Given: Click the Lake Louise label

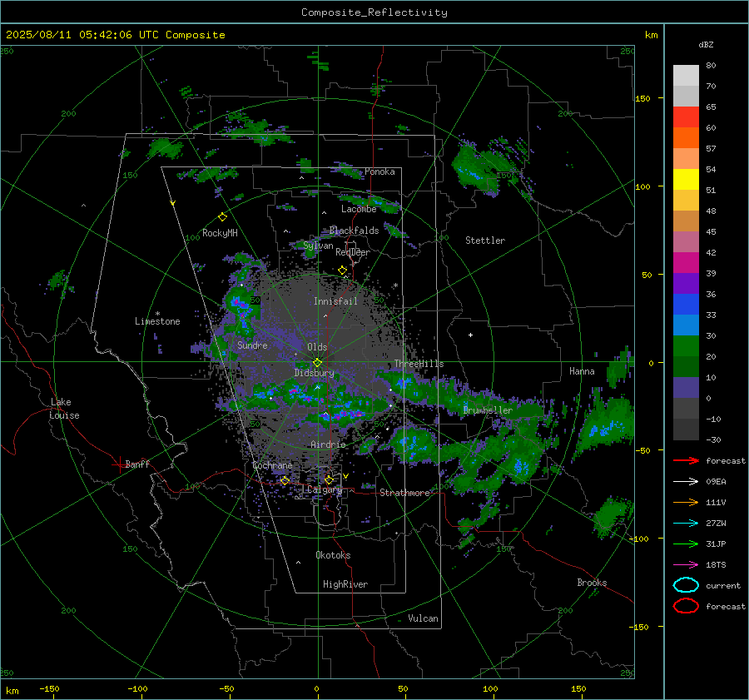Looking at the screenshot, I should [x=64, y=409].
